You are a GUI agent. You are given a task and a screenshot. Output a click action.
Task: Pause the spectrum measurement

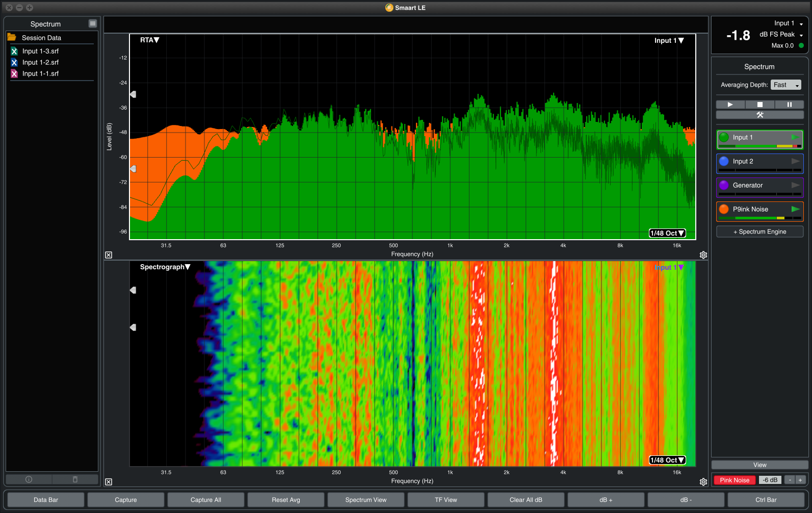(789, 105)
